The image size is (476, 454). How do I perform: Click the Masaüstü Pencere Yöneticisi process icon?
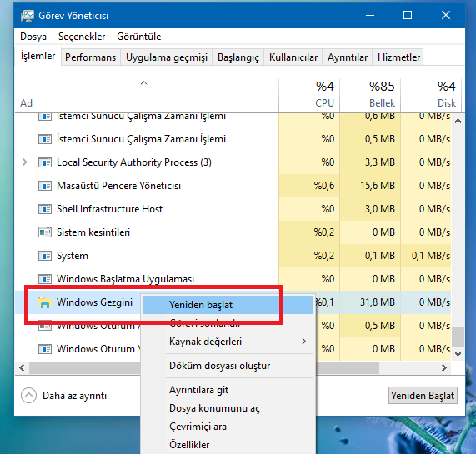click(x=45, y=186)
